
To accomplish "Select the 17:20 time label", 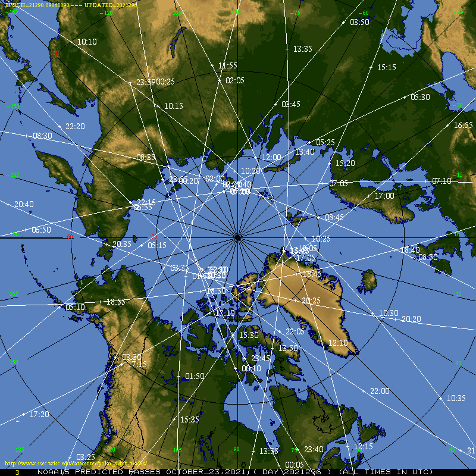I will tap(39, 414).
